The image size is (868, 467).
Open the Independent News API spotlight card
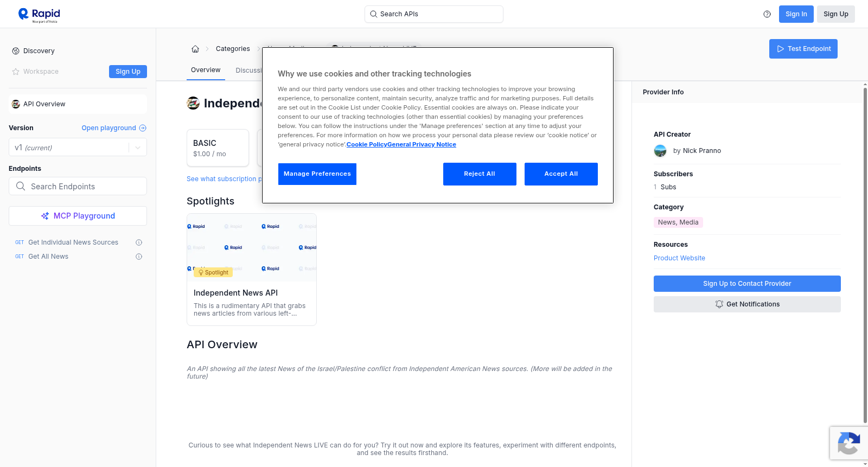pos(252,270)
